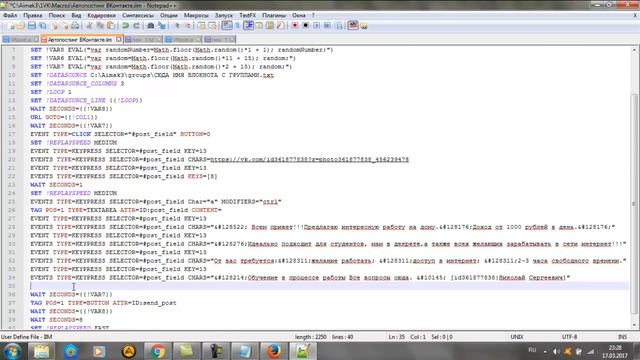
Task: Open Windows Explorer from taskbar
Action: click(x=41, y=351)
